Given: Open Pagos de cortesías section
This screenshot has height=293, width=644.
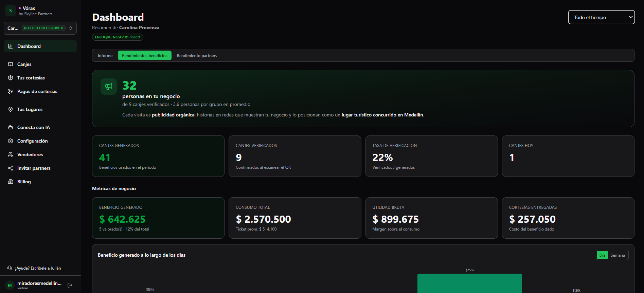Looking at the screenshot, I should click(40, 91).
